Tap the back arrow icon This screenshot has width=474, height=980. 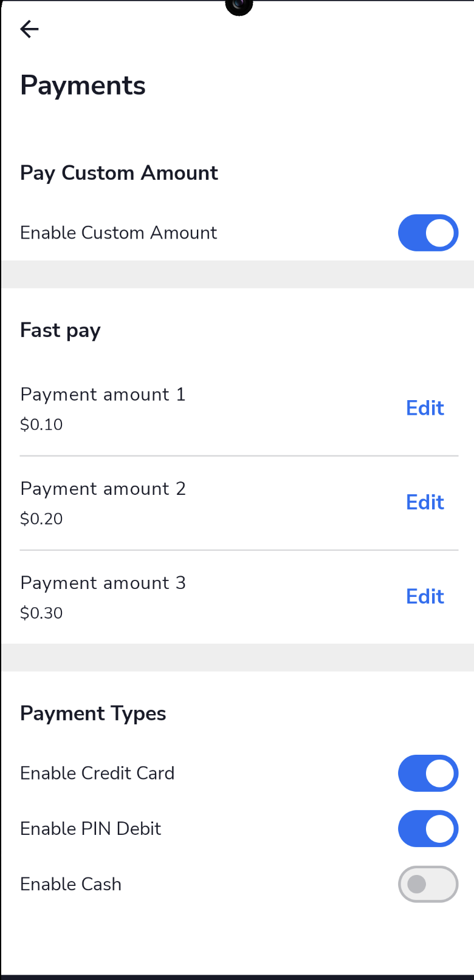pyautogui.click(x=29, y=29)
